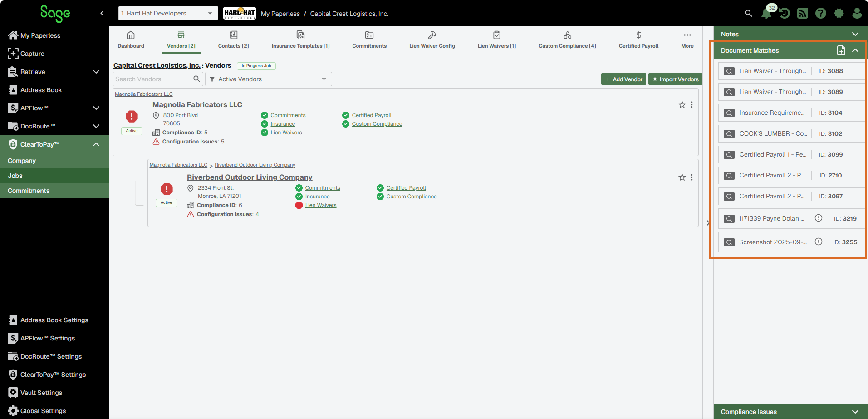Open the user profile icon
868x419 pixels.
coord(857,13)
